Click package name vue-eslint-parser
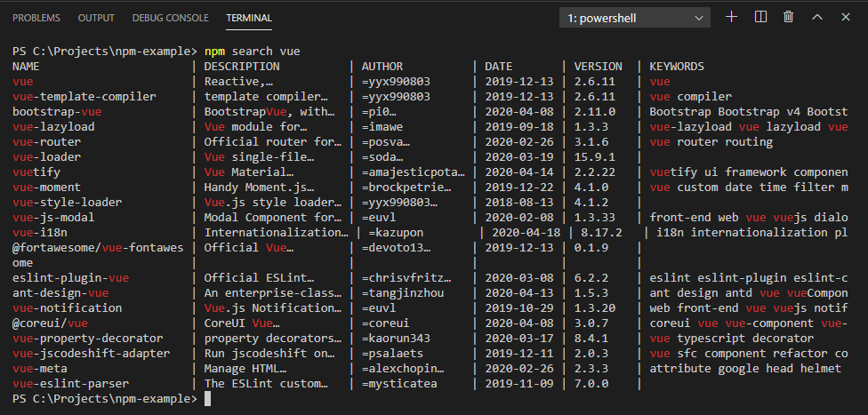This screenshot has height=415, width=868. (x=71, y=384)
